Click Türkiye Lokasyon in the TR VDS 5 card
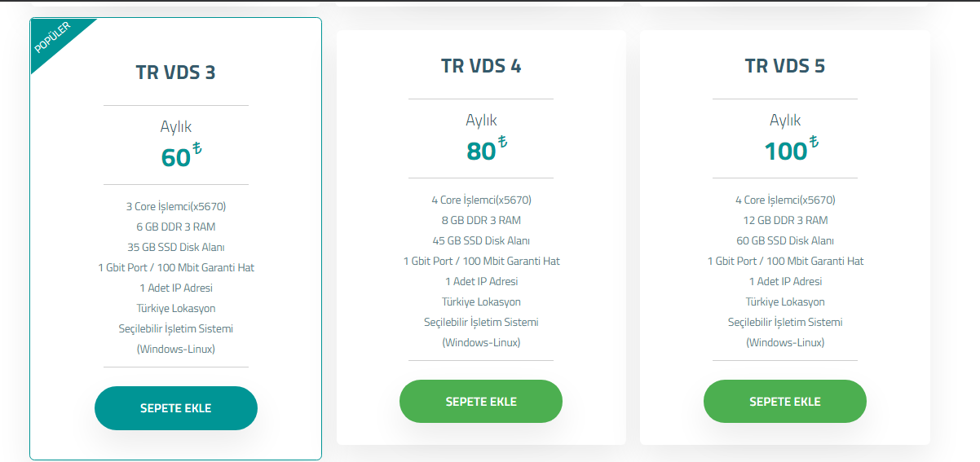 [784, 301]
